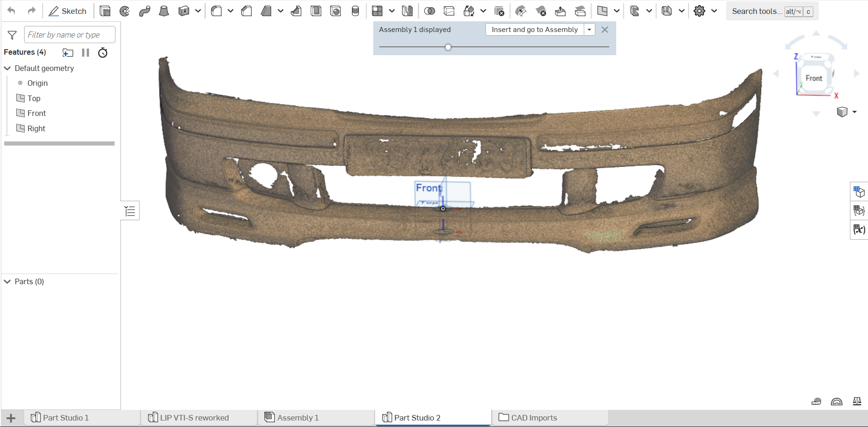Click the Sketch button
The width and height of the screenshot is (868, 427).
click(68, 11)
